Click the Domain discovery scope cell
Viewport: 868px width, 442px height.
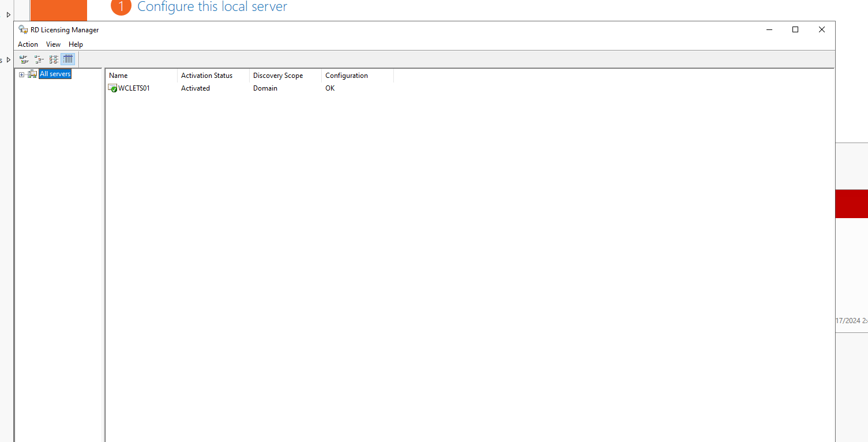pos(265,88)
